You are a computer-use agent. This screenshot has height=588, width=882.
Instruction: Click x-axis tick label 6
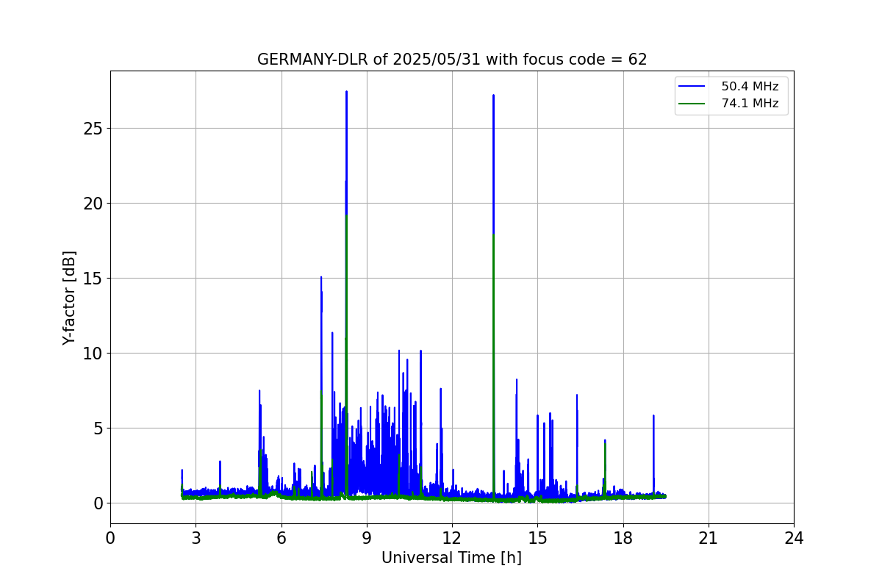pos(281,538)
